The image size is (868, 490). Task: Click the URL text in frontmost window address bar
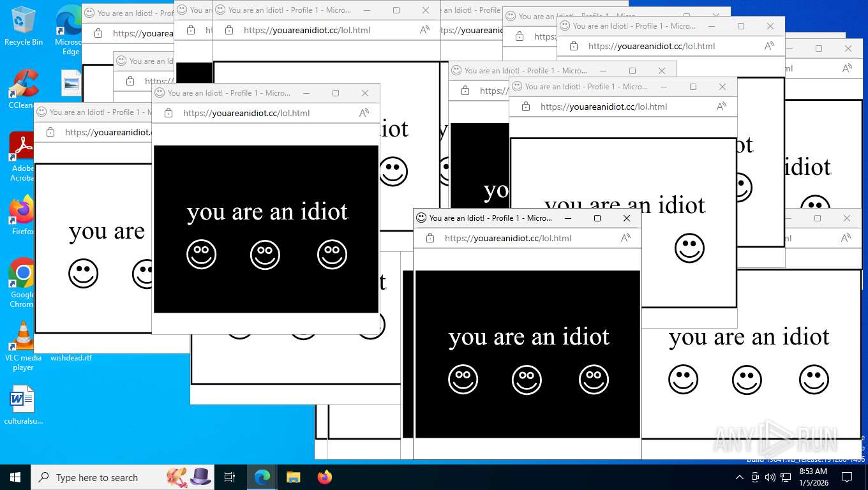point(508,238)
